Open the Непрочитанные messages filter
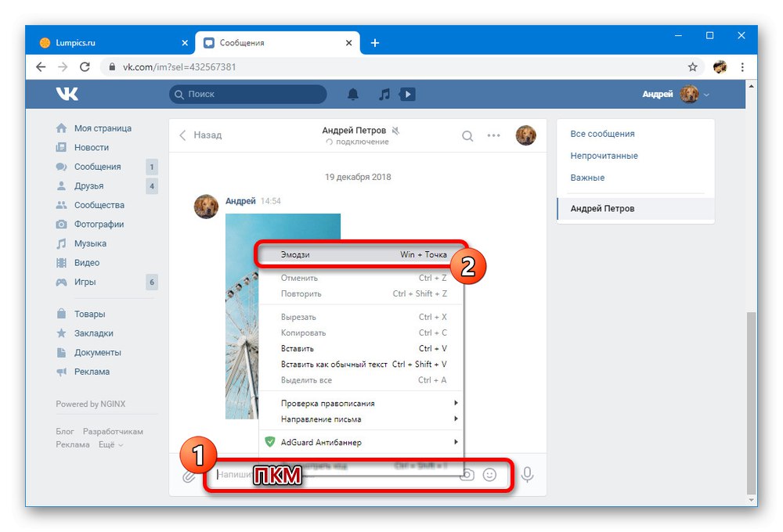This screenshot has height=532, width=783. [604, 156]
